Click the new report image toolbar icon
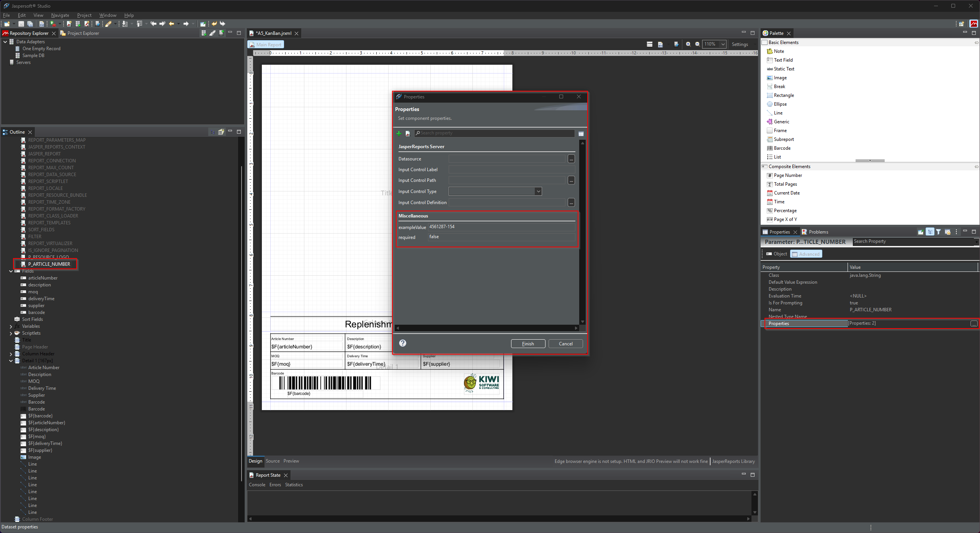 [x=69, y=24]
